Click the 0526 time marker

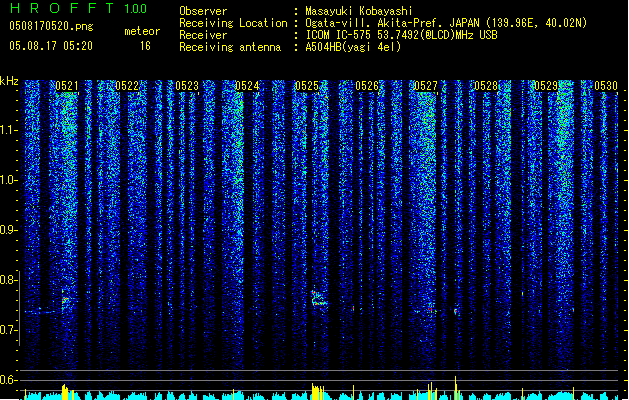pyautogui.click(x=367, y=86)
